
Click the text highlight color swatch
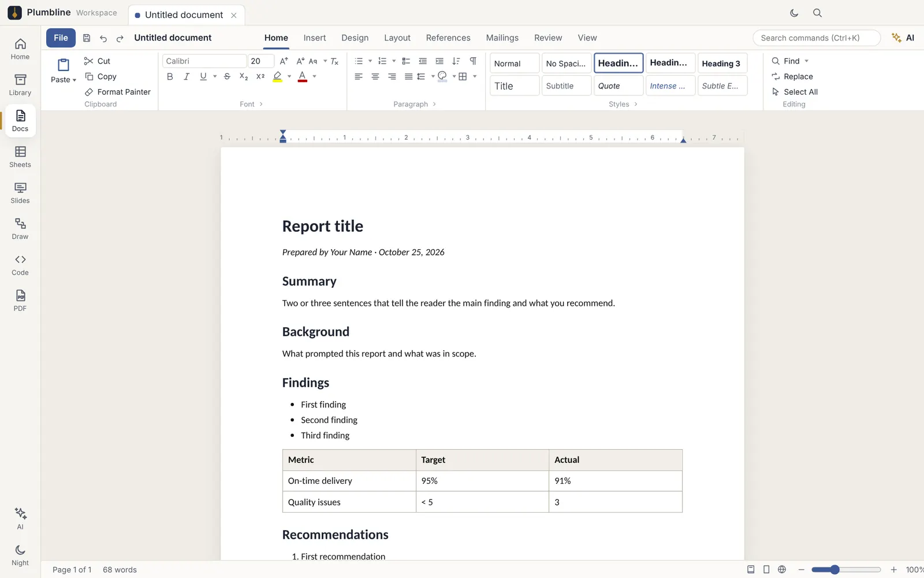[x=278, y=76]
